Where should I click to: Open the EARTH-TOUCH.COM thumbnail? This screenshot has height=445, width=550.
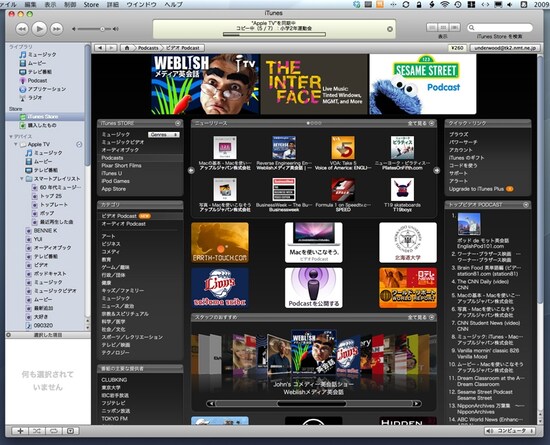220,242
